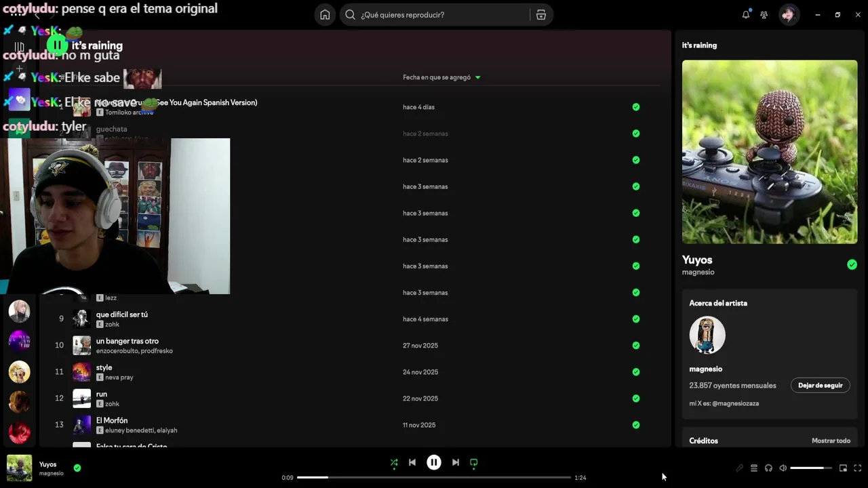The height and width of the screenshot is (488, 868).
Task: Open the play queue icon
Action: (754, 468)
